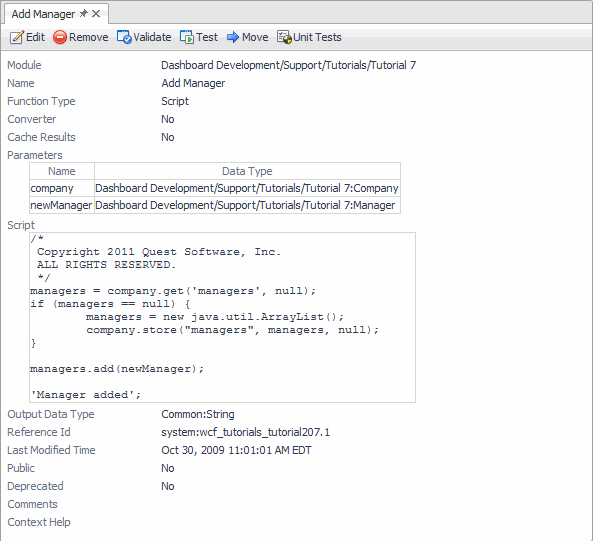Choose the Remove toolbar label

[88, 37]
